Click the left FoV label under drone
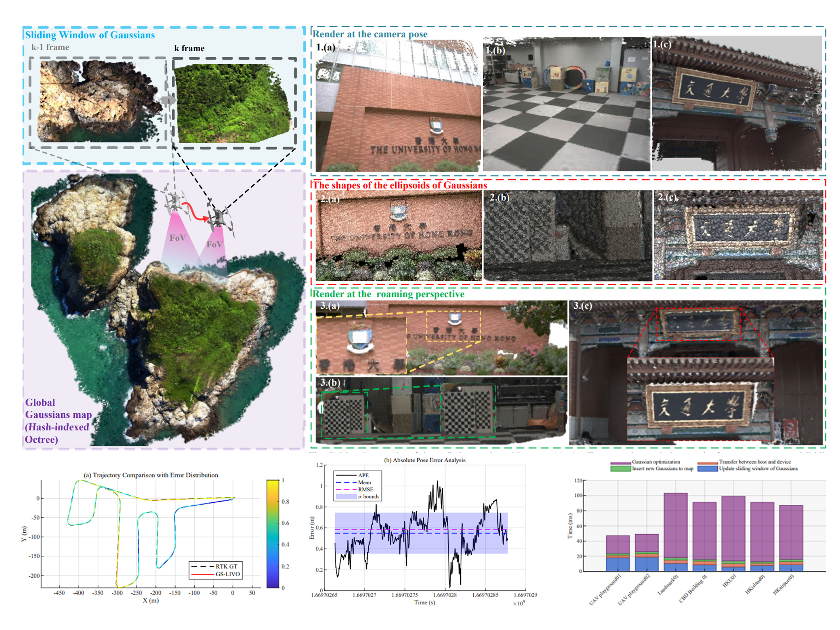 tap(177, 238)
